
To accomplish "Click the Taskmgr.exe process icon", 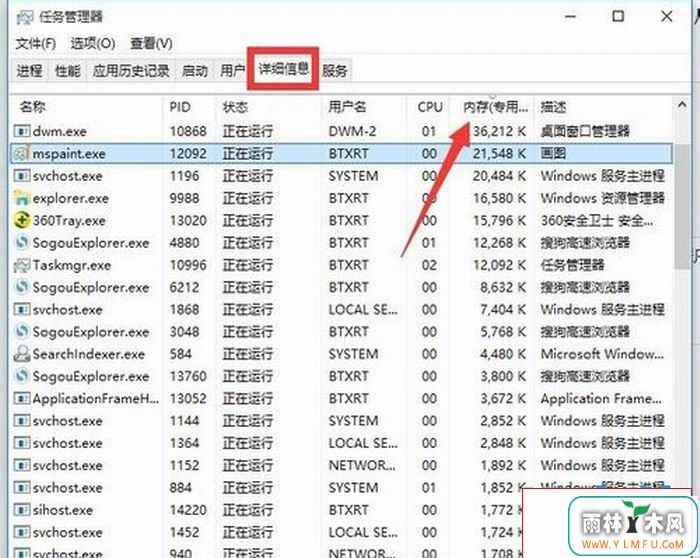I will 21,265.
